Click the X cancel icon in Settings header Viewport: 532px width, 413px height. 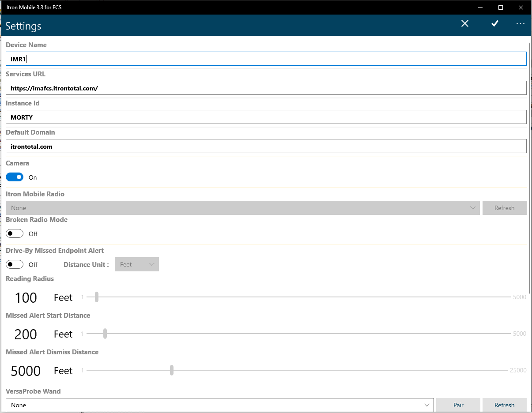(465, 24)
